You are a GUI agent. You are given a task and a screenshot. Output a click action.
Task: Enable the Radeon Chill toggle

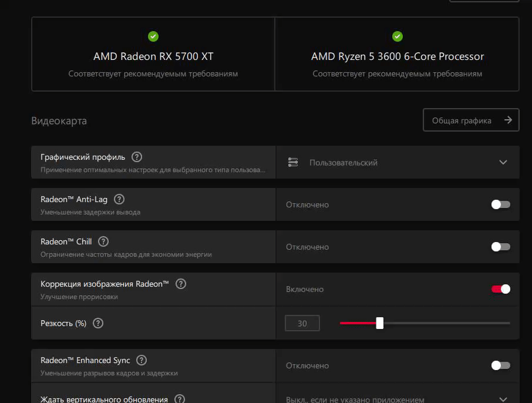[x=500, y=247]
